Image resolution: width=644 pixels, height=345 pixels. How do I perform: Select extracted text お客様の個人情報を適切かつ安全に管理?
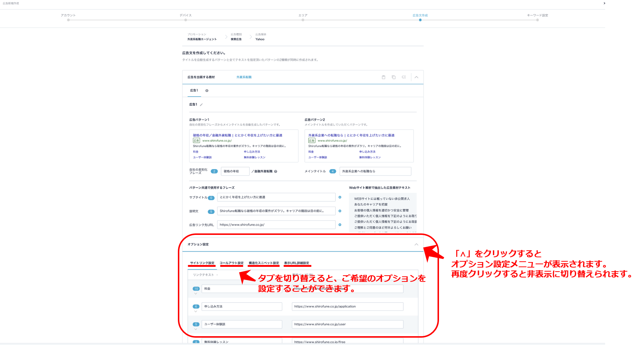[x=381, y=210]
